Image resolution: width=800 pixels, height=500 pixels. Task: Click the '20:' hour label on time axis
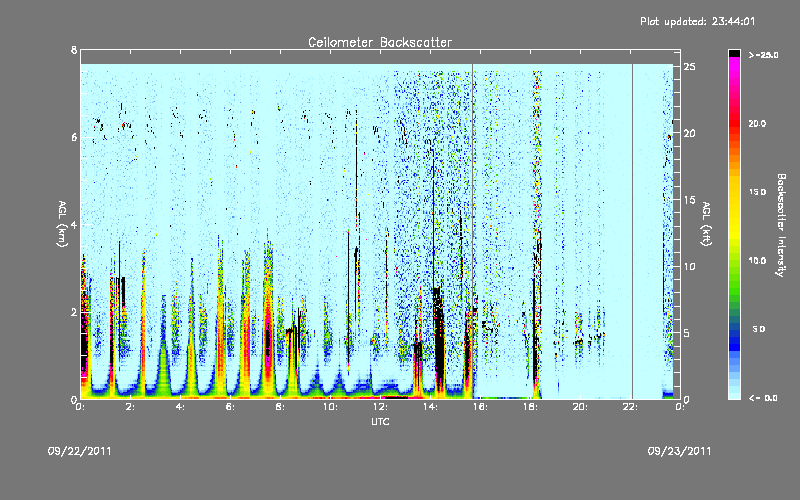tap(580, 407)
